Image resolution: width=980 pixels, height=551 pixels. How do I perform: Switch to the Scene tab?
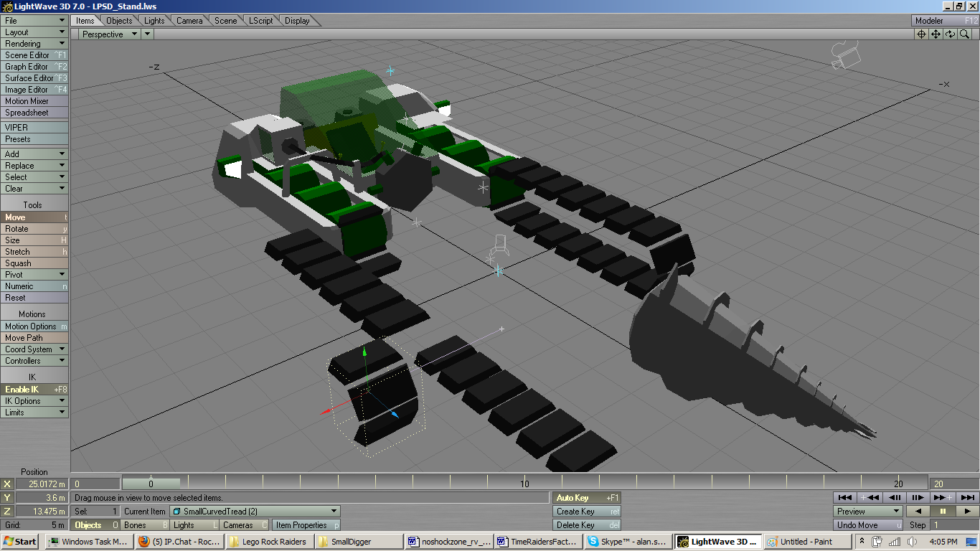[225, 21]
